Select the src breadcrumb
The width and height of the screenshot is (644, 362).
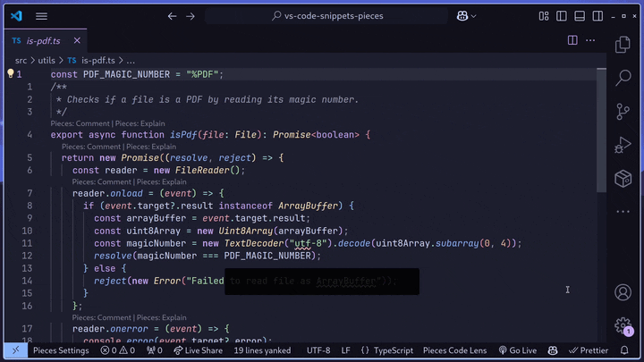tap(21, 61)
